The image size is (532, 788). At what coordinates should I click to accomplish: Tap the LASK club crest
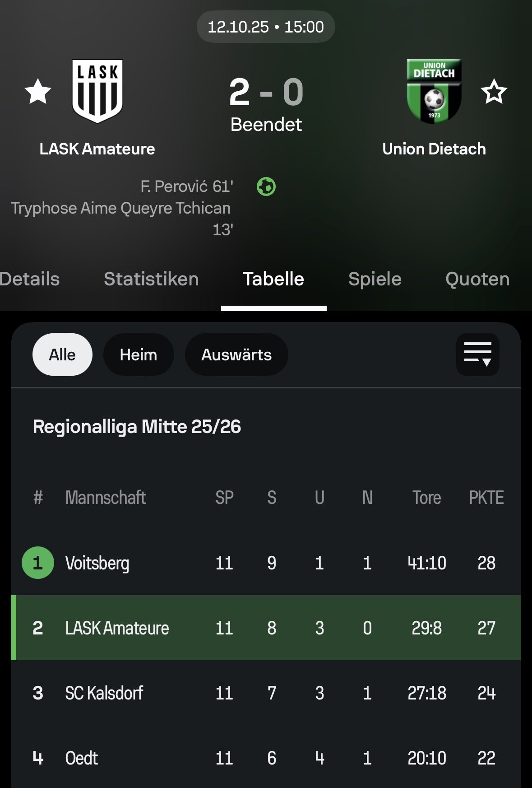coord(97,92)
